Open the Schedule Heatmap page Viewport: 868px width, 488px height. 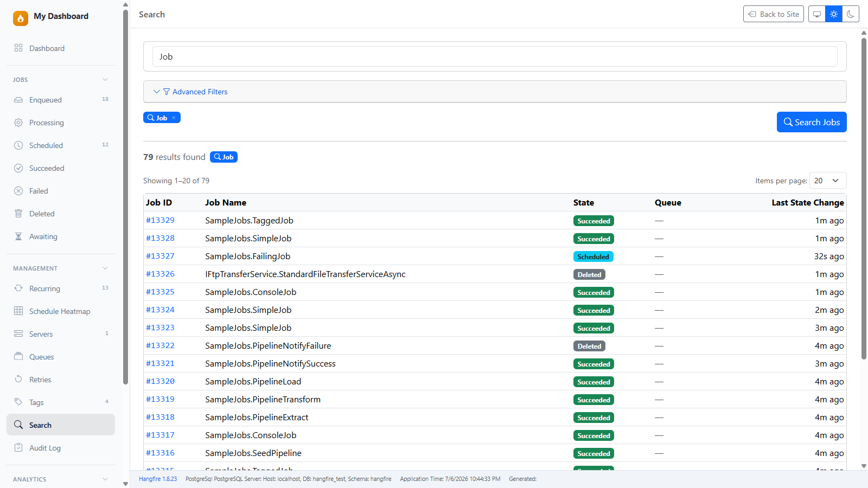61,311
